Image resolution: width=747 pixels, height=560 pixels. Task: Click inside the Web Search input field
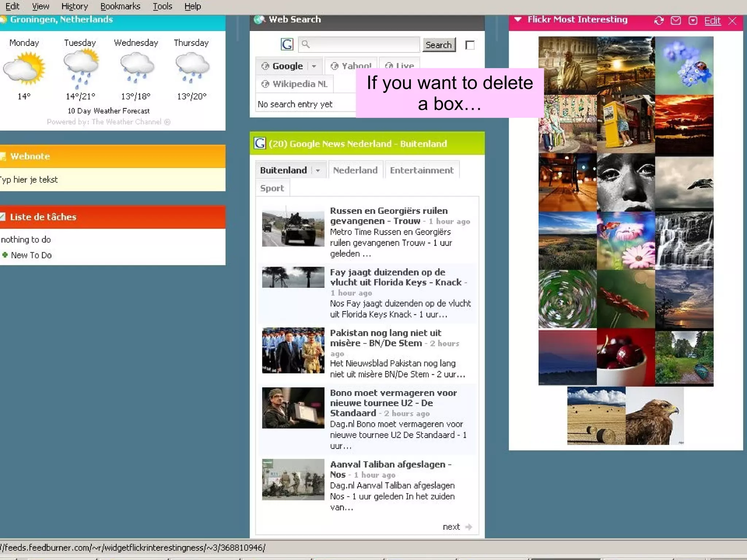[x=359, y=44]
